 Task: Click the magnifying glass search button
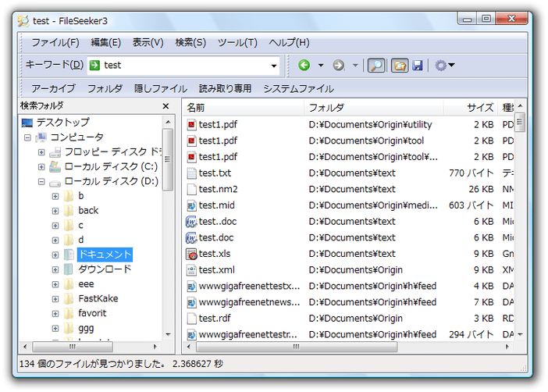click(x=376, y=66)
